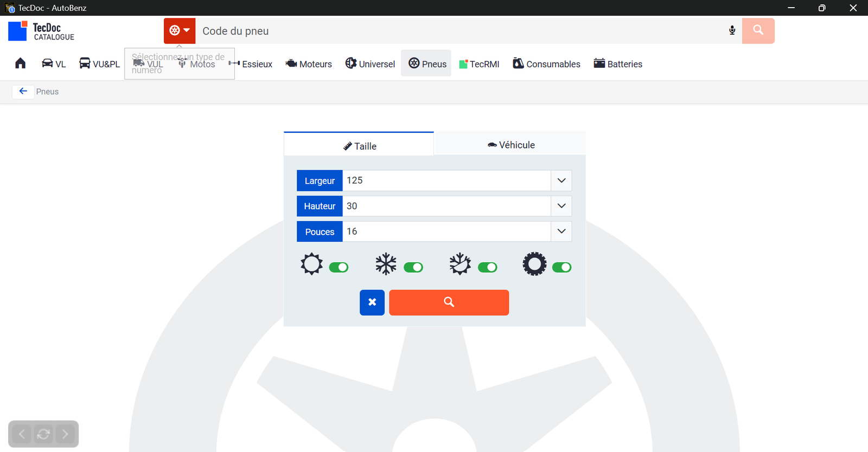868x452 pixels.
Task: Open the Universel parts section
Action: (x=370, y=64)
